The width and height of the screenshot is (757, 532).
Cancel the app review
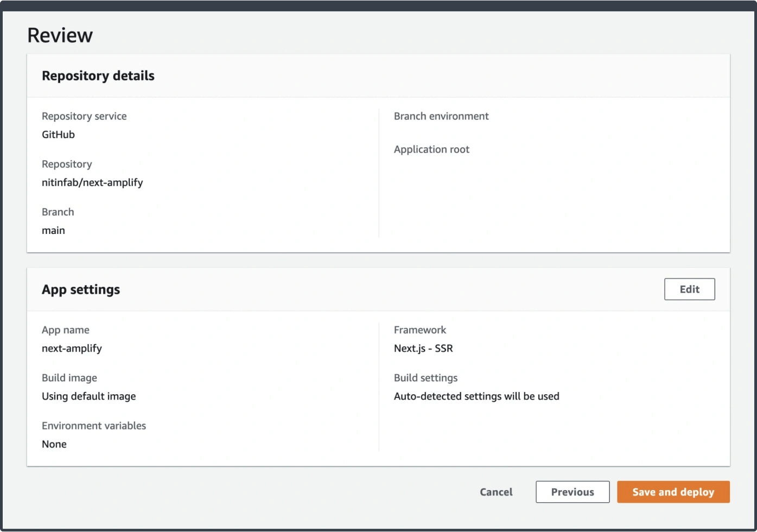[x=496, y=492]
